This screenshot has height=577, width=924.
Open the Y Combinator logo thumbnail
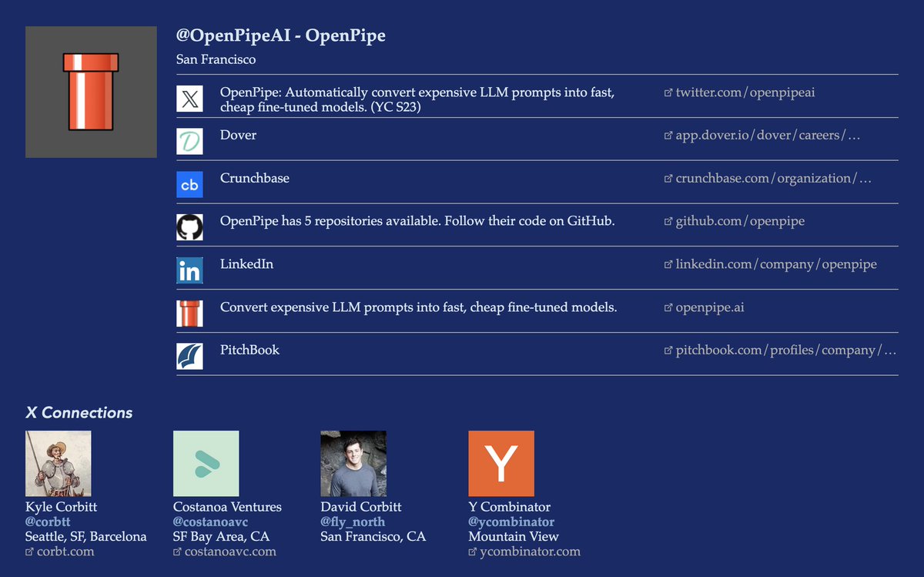click(x=501, y=463)
